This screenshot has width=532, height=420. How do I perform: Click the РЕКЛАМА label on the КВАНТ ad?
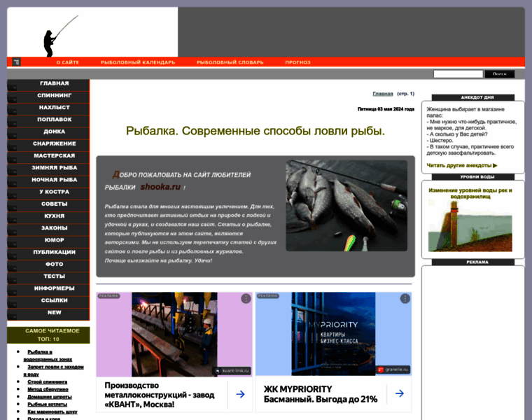pyautogui.click(x=108, y=296)
